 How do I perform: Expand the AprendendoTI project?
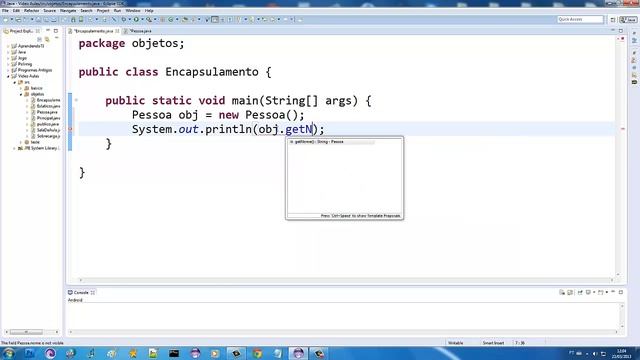[x=8, y=46]
